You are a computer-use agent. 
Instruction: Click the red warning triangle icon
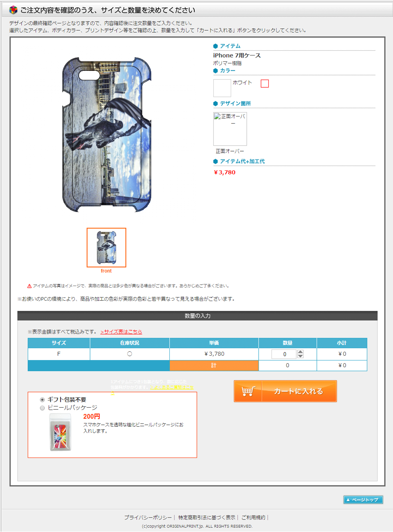29,286
